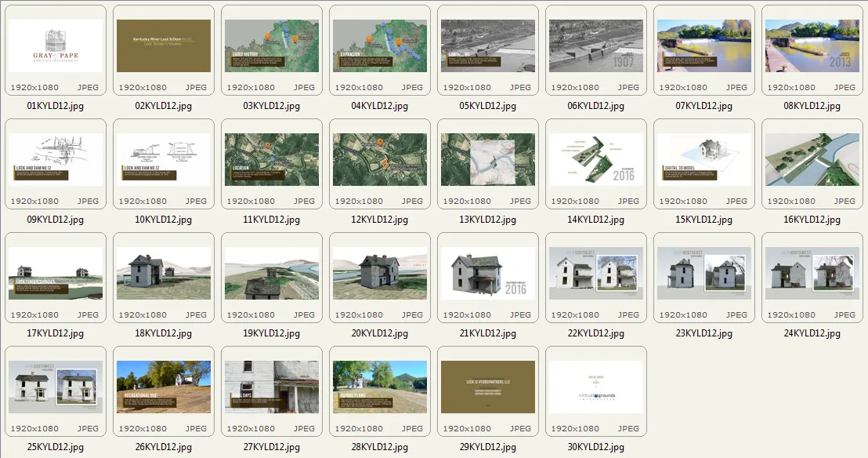Click the file name 07KYLD12.jpg
868x458 pixels.
(703, 106)
